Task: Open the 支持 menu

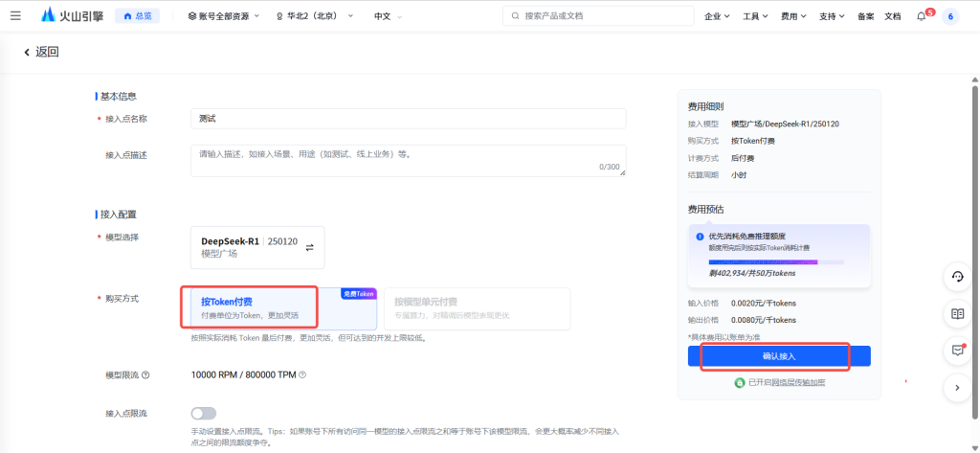Action: click(x=832, y=16)
